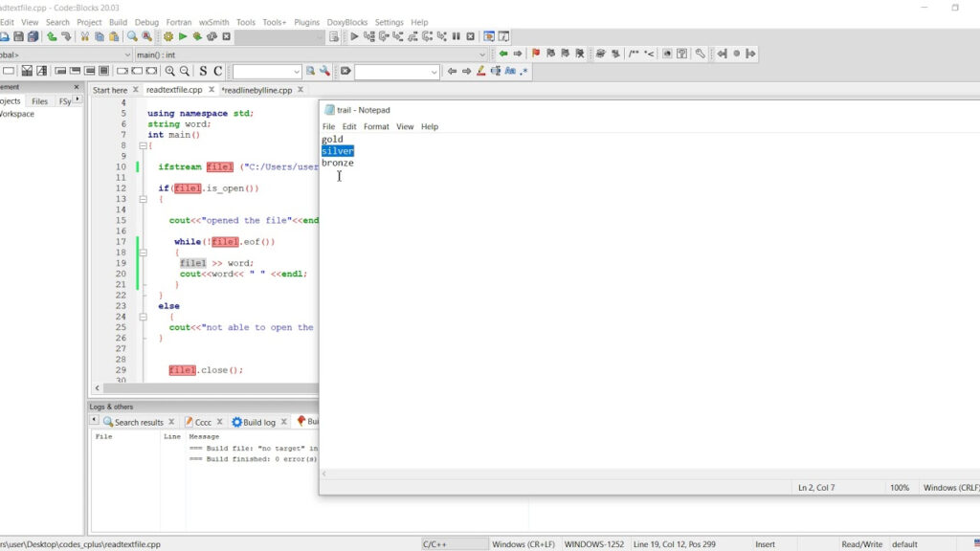Screen dimensions: 980x551
Task: Click the regex search option icon
Action: tap(524, 71)
